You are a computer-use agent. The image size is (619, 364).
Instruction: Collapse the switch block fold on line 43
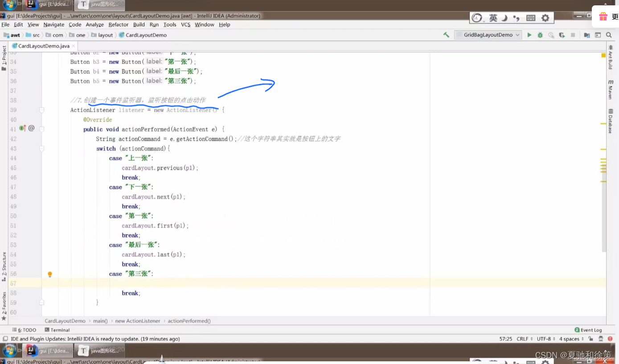(41, 148)
